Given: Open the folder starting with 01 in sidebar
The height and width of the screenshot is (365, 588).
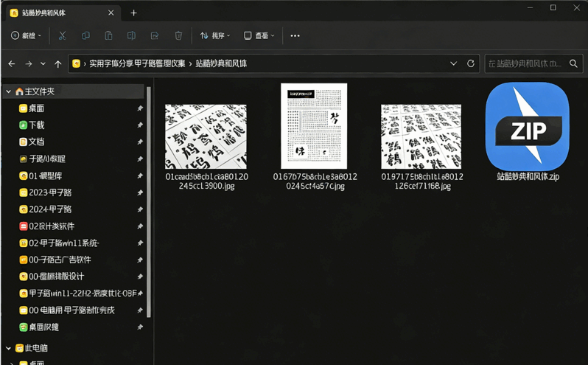Looking at the screenshot, I should pyautogui.click(x=41, y=175).
